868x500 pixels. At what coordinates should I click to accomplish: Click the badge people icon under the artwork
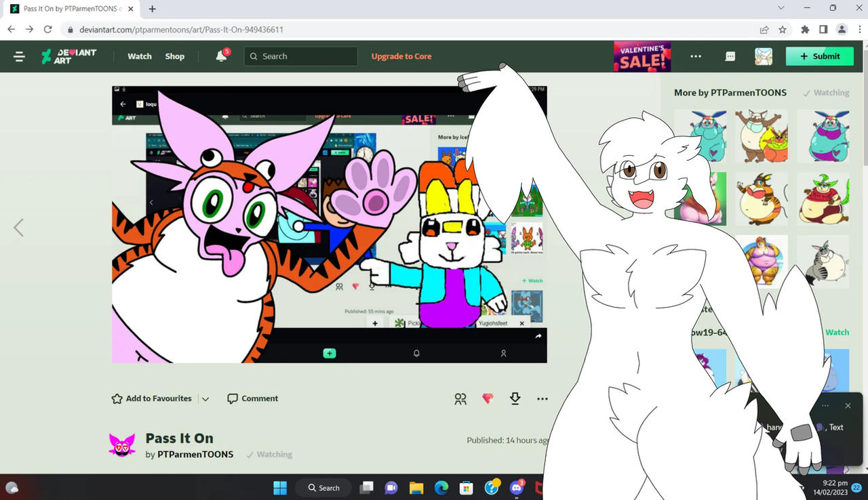[460, 399]
